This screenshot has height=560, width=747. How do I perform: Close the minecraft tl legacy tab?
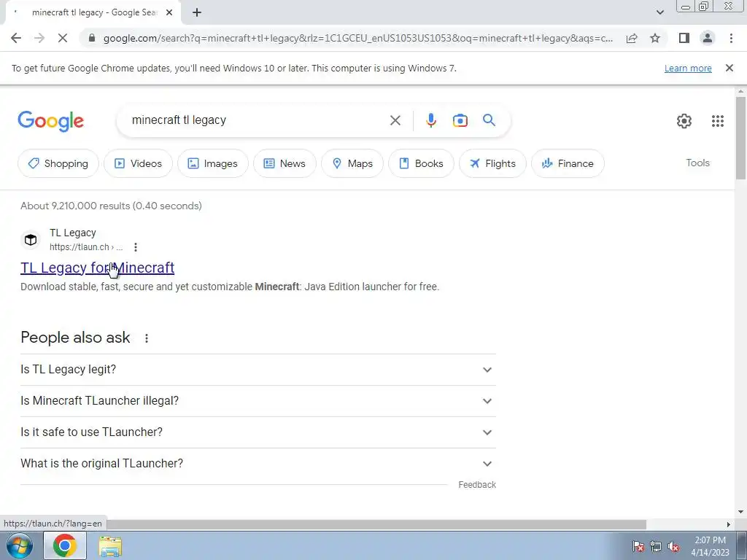click(169, 12)
